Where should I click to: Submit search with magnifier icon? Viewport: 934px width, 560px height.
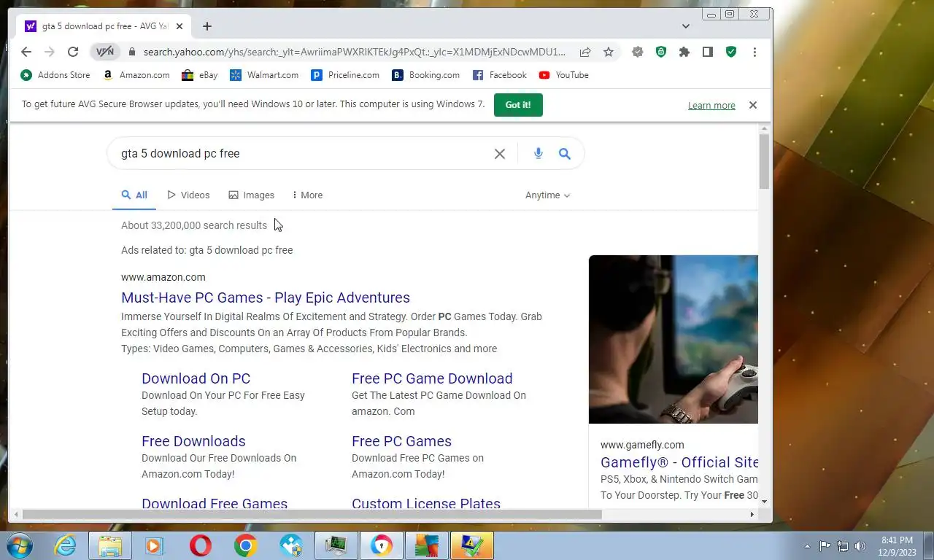click(565, 153)
